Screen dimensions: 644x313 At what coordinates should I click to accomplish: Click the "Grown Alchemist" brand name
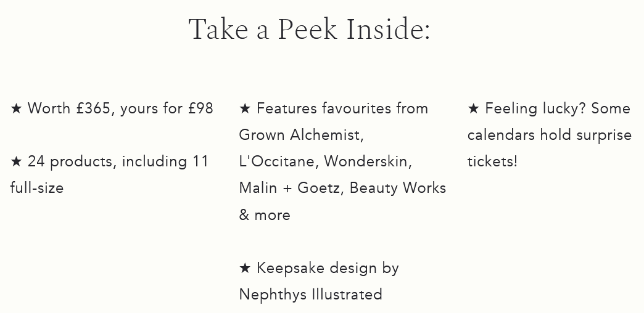click(300, 135)
